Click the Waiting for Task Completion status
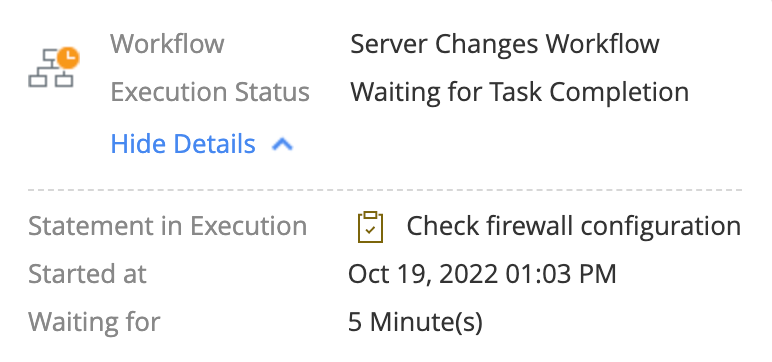 tap(519, 92)
